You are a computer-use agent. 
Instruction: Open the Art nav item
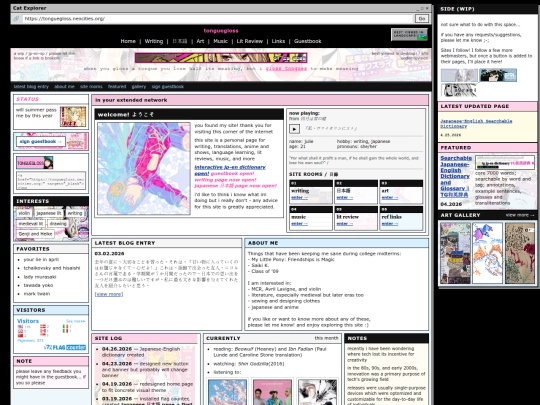200,41
